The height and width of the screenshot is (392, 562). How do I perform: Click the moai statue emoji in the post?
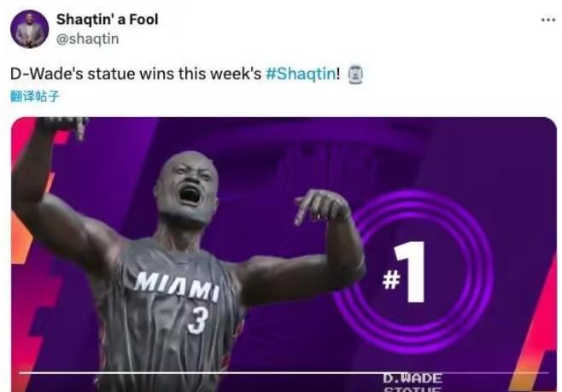[x=355, y=74]
